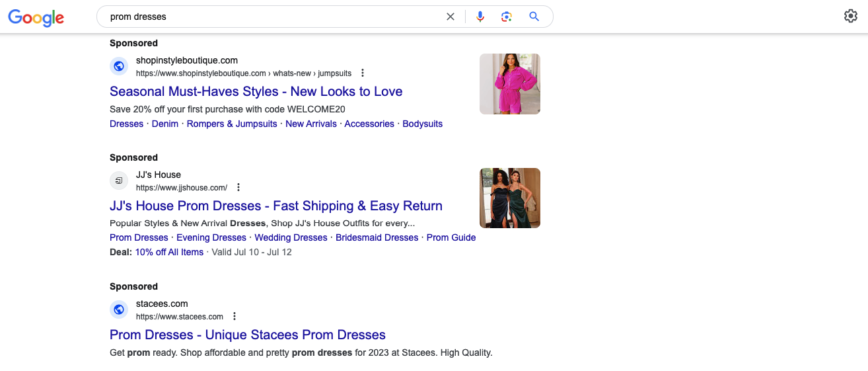Click the Denim sitelink
868x371 pixels.
[165, 124]
